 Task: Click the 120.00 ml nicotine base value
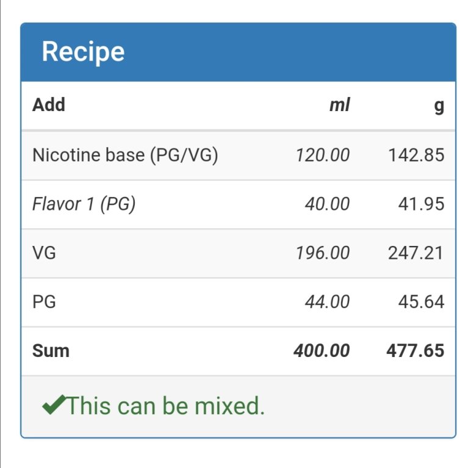[323, 155]
